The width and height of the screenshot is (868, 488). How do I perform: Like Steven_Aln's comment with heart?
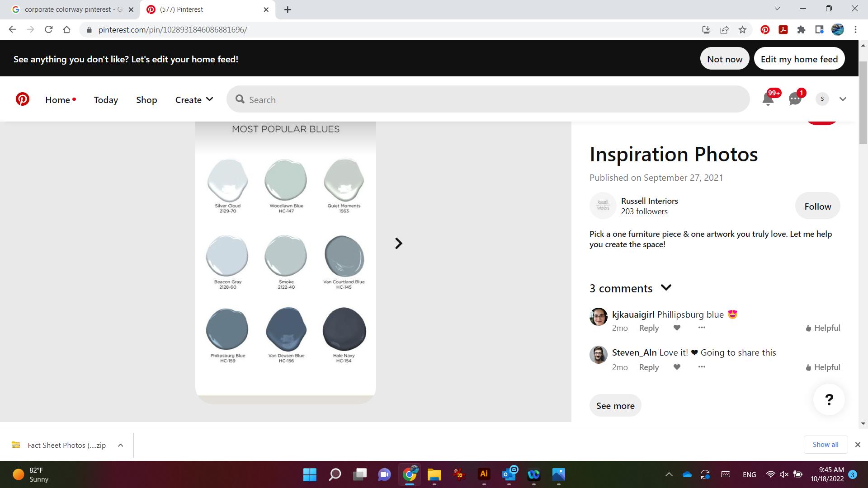pos(677,367)
